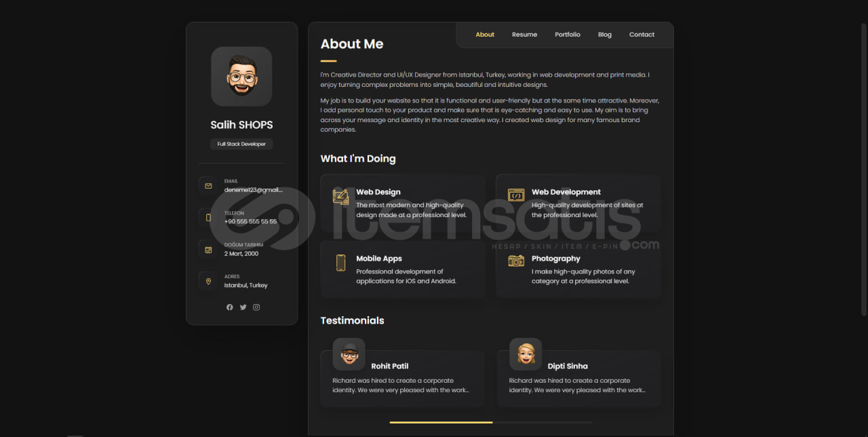This screenshot has width=868, height=437.
Task: Switch to the Resume tab
Action: (x=524, y=35)
